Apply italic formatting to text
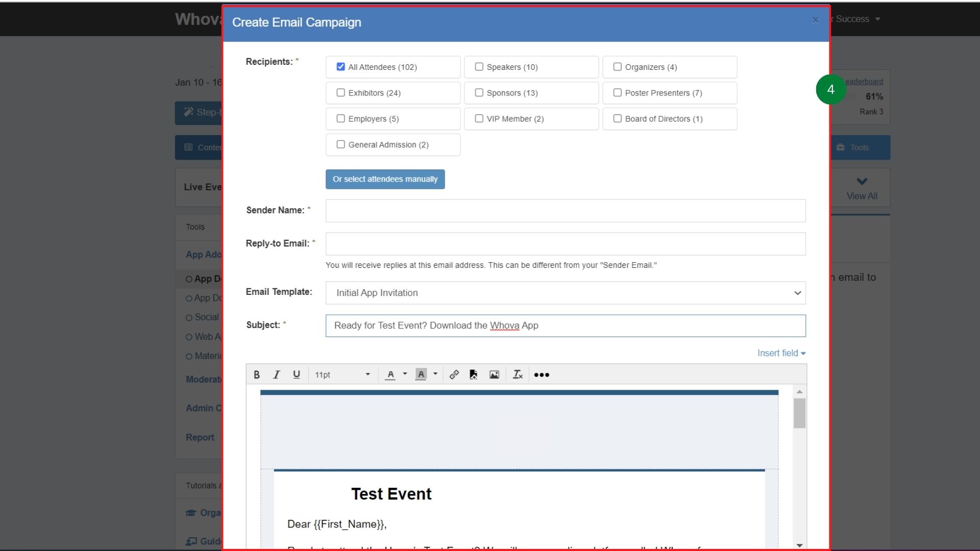This screenshot has height=551, width=980. tap(276, 374)
